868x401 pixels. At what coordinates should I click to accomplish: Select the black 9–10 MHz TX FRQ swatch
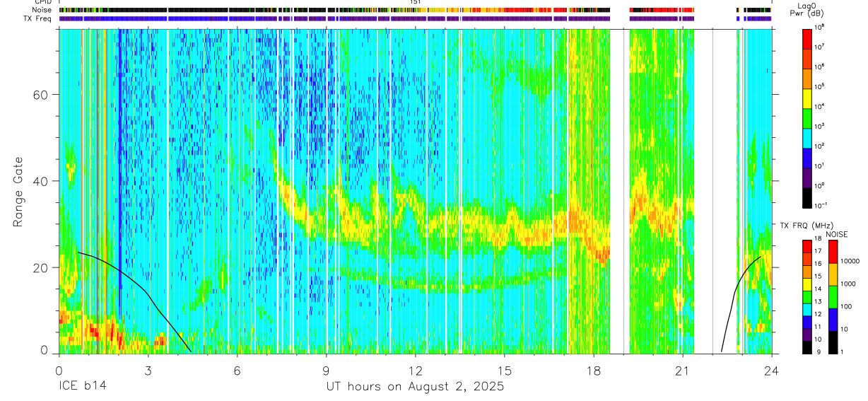[807, 347]
